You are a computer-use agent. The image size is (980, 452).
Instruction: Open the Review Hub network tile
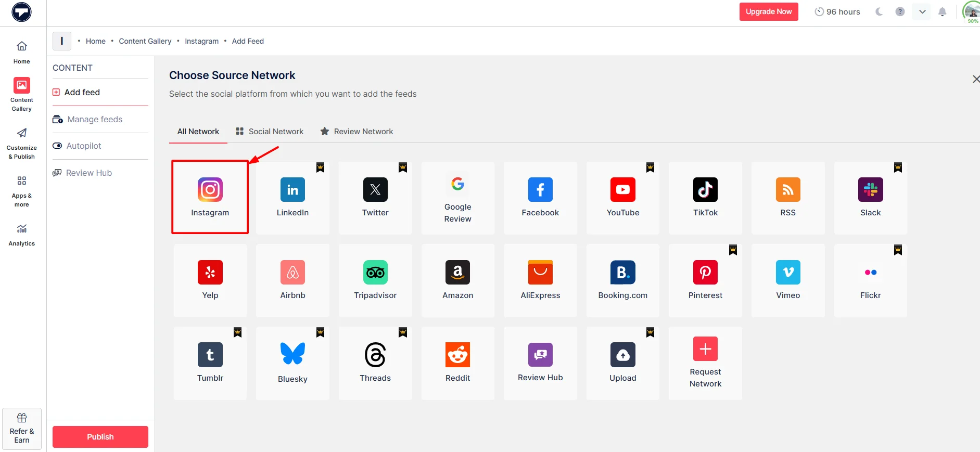point(540,363)
